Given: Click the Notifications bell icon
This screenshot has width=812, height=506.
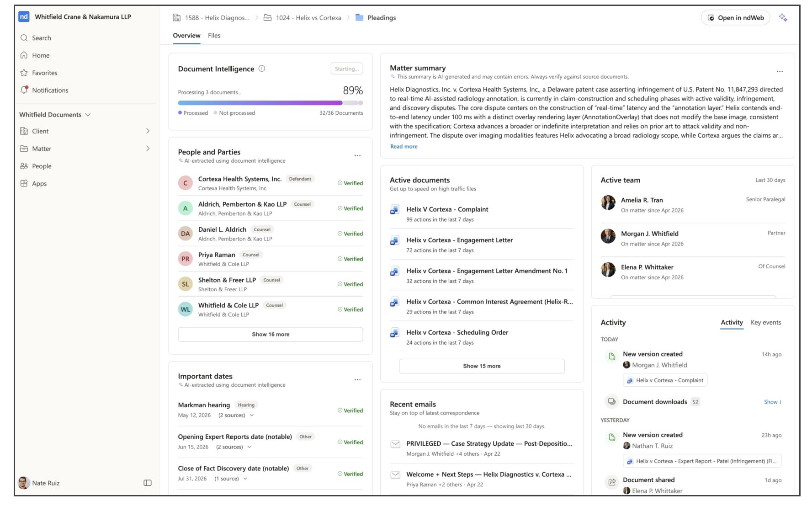Looking at the screenshot, I should tap(24, 90).
